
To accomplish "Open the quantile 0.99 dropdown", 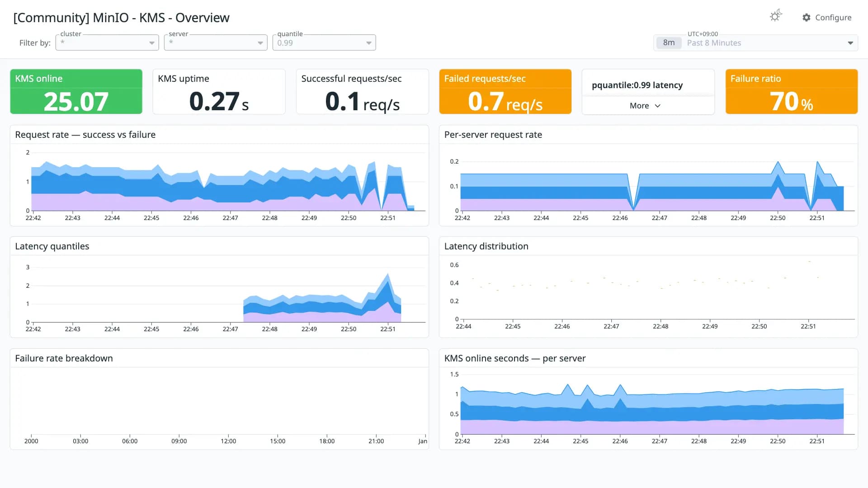I will click(x=324, y=42).
